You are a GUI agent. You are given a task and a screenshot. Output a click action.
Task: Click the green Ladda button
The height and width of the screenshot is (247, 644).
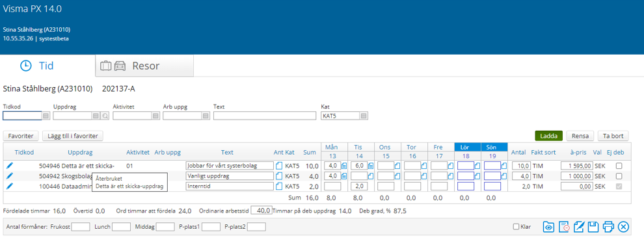[549, 136]
